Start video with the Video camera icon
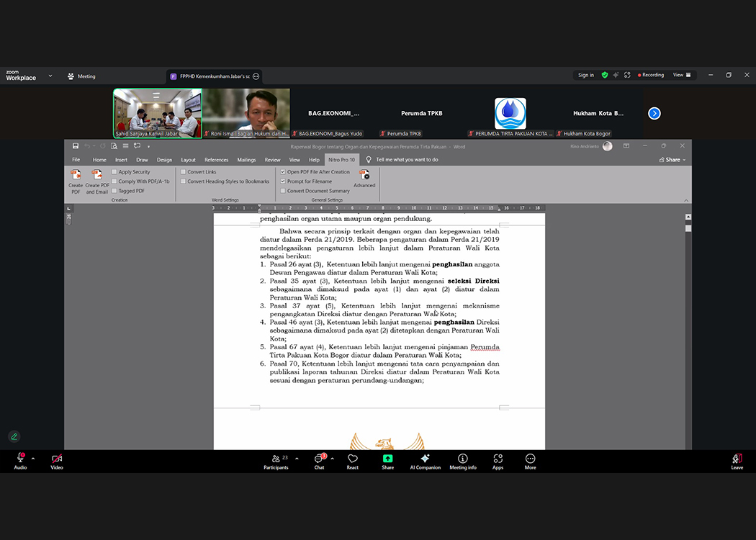 57,459
